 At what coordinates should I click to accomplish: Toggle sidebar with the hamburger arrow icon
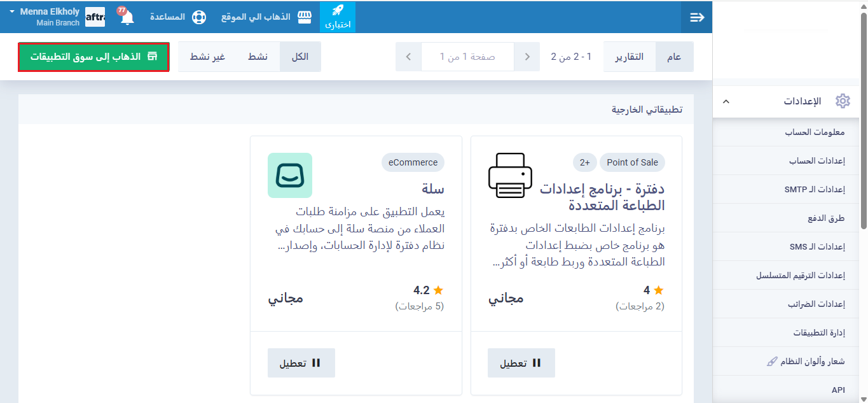[x=697, y=17]
